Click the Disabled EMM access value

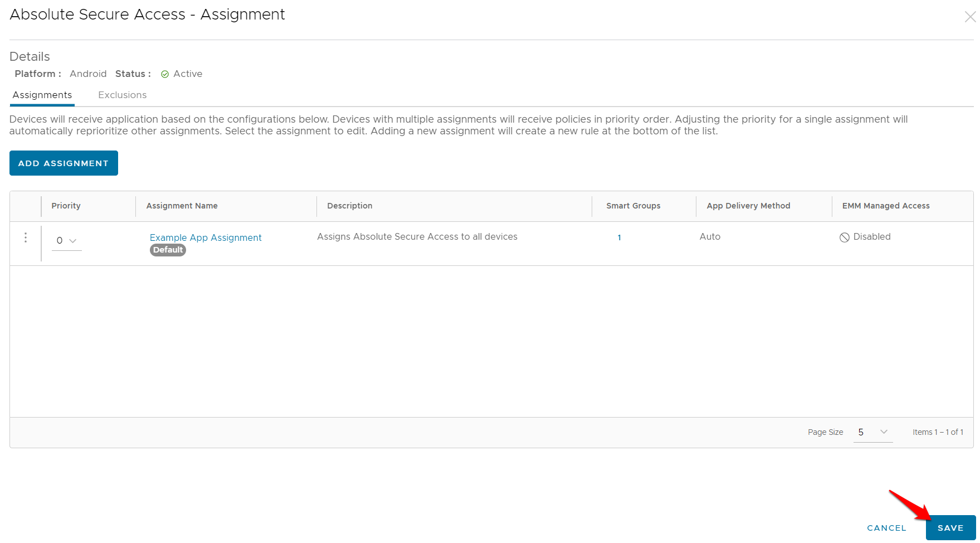point(872,236)
